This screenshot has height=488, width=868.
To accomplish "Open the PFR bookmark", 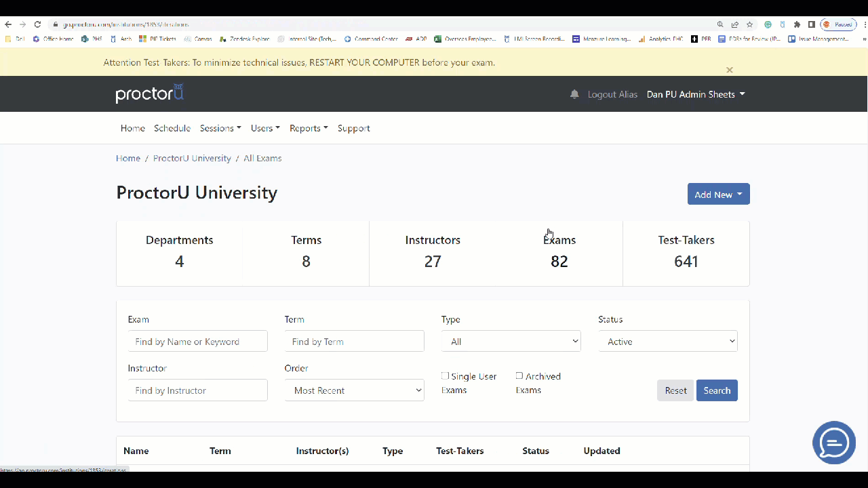I will 701,39.
